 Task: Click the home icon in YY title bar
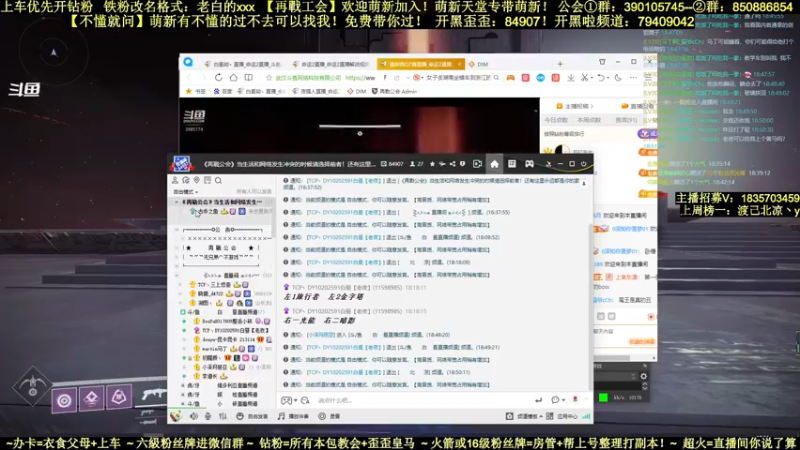point(494,164)
